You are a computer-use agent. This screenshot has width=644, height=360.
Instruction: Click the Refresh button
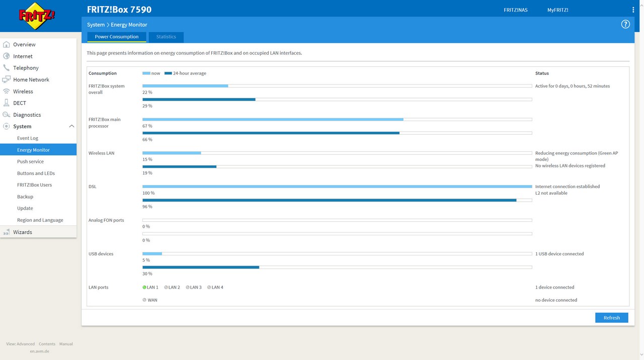(x=611, y=318)
